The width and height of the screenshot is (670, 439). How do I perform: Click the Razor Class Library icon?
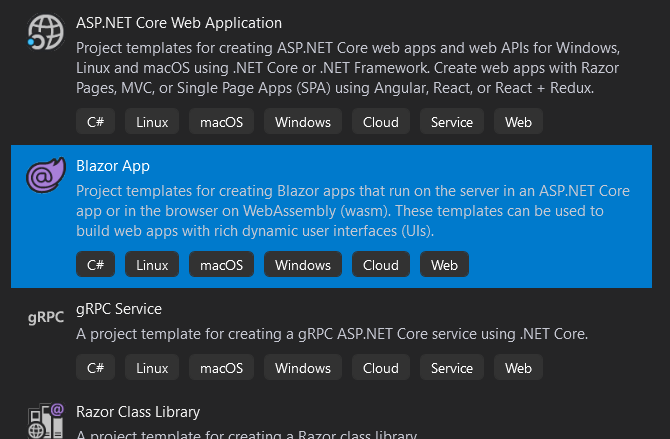pyautogui.click(x=46, y=421)
